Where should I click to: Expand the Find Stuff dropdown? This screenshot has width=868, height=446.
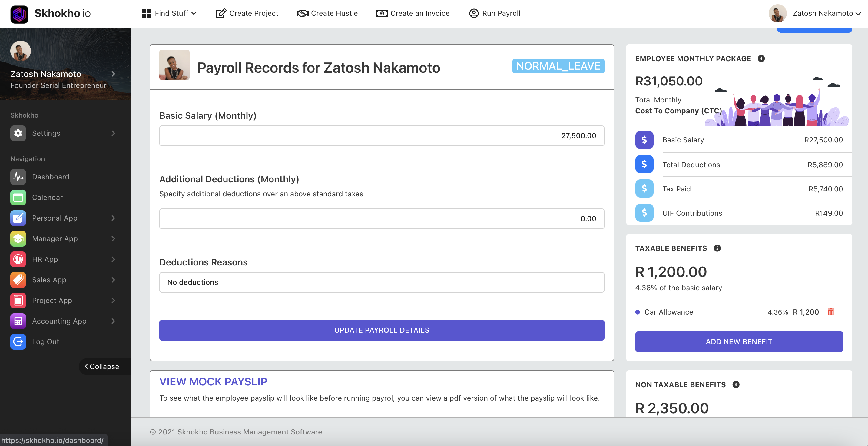[x=169, y=14]
